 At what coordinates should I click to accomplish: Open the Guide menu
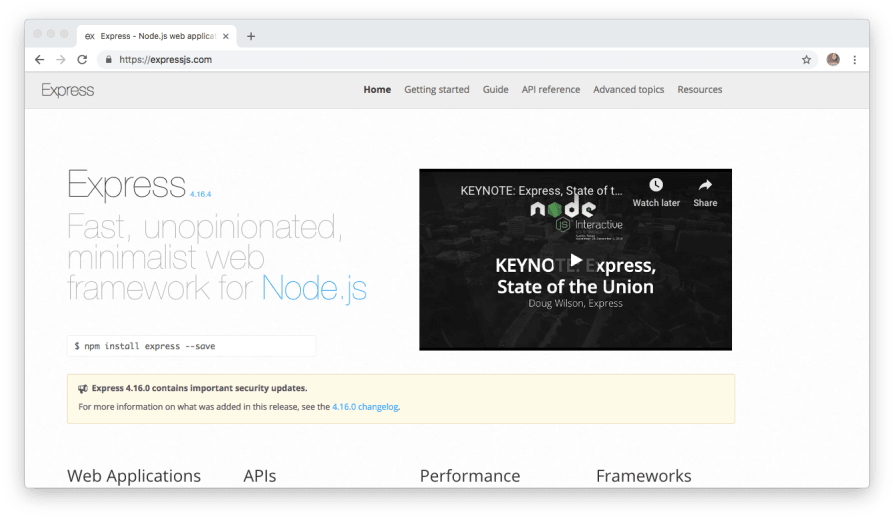click(495, 90)
